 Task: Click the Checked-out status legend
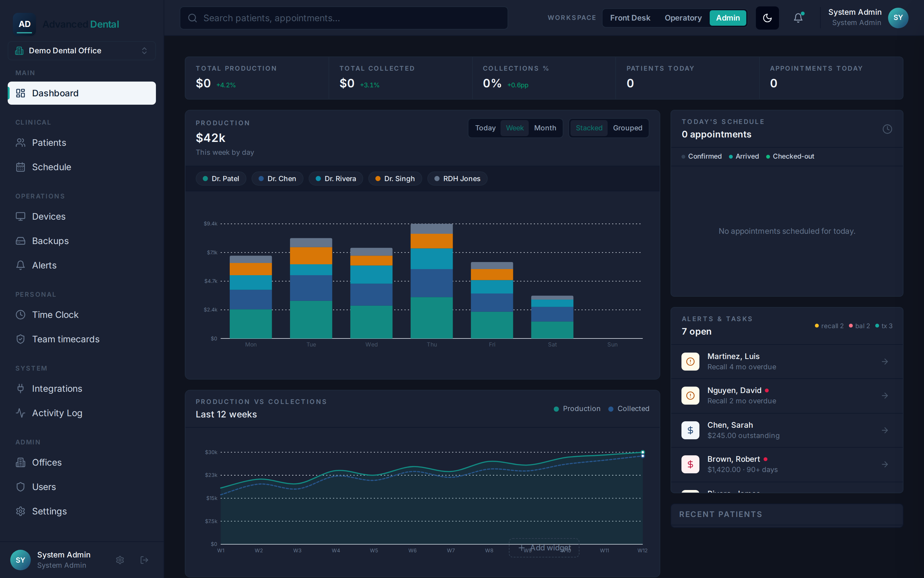(790, 156)
